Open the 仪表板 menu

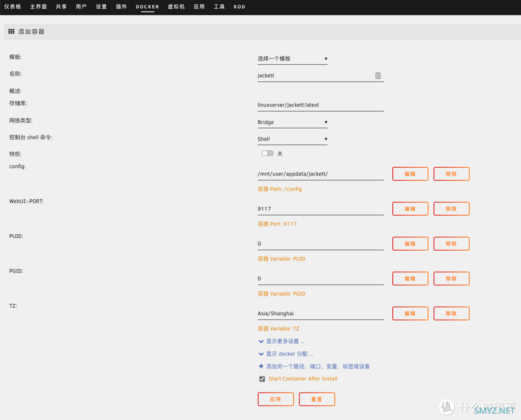pyautogui.click(x=13, y=7)
